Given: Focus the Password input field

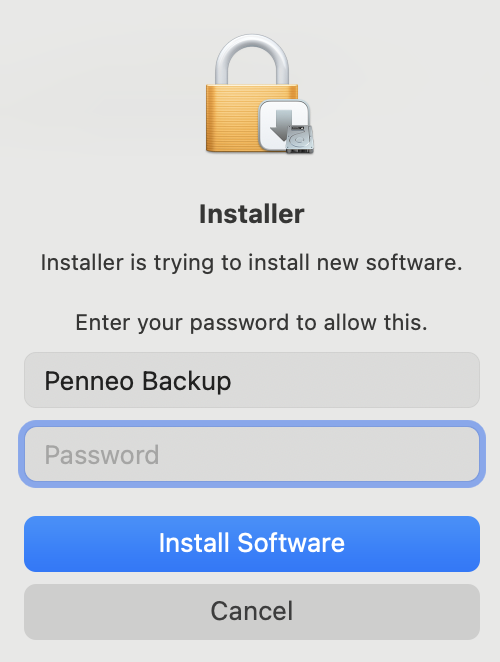Looking at the screenshot, I should click(x=252, y=454).
